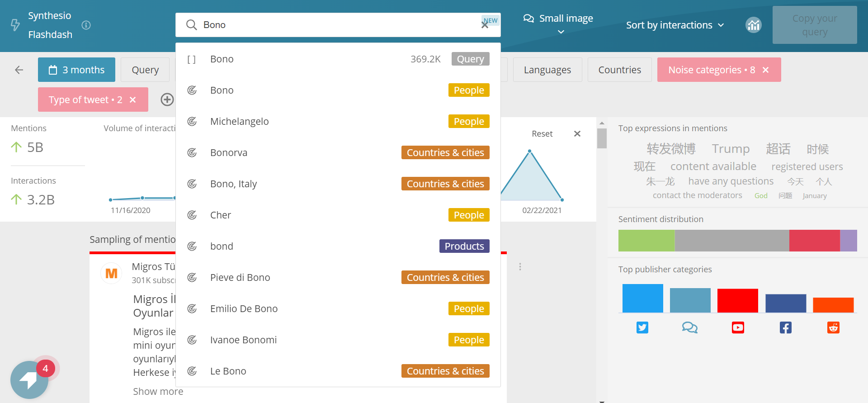Screen dimensions: 868x403
Task: Open the info icon beside Flashdash
Action: tap(86, 25)
